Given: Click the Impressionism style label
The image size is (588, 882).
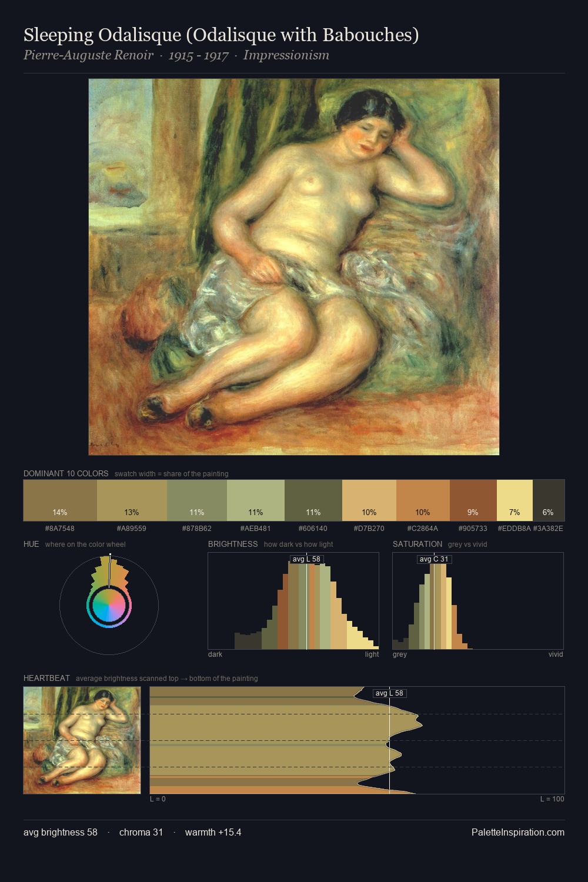Looking at the screenshot, I should 286,55.
